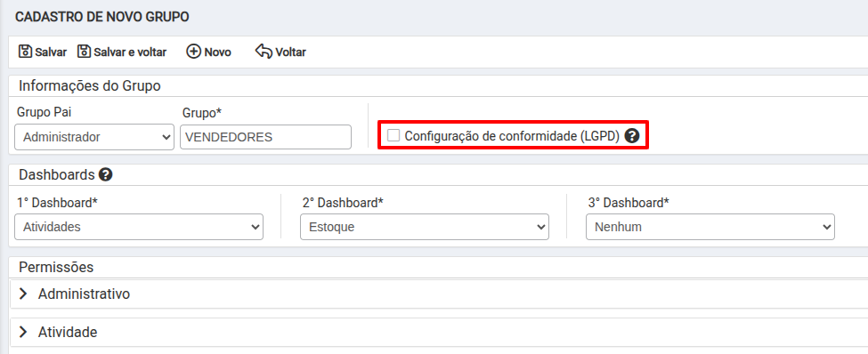
Task: Expand the Administrativo permissions chevron
Action: pos(23,294)
